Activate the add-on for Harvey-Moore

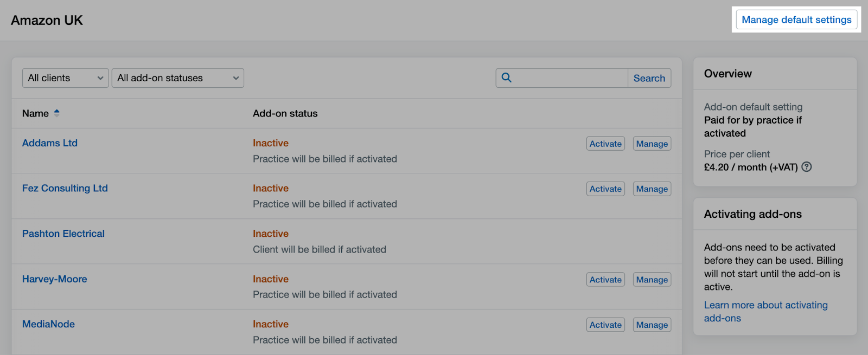(605, 279)
